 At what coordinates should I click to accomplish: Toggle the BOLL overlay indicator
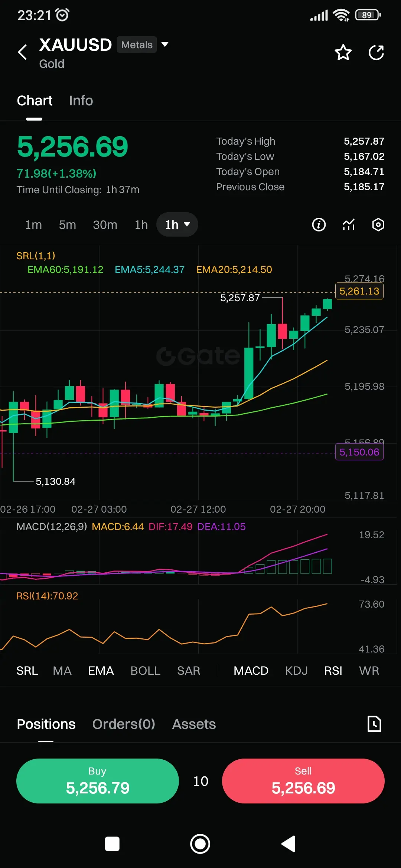pos(146,671)
